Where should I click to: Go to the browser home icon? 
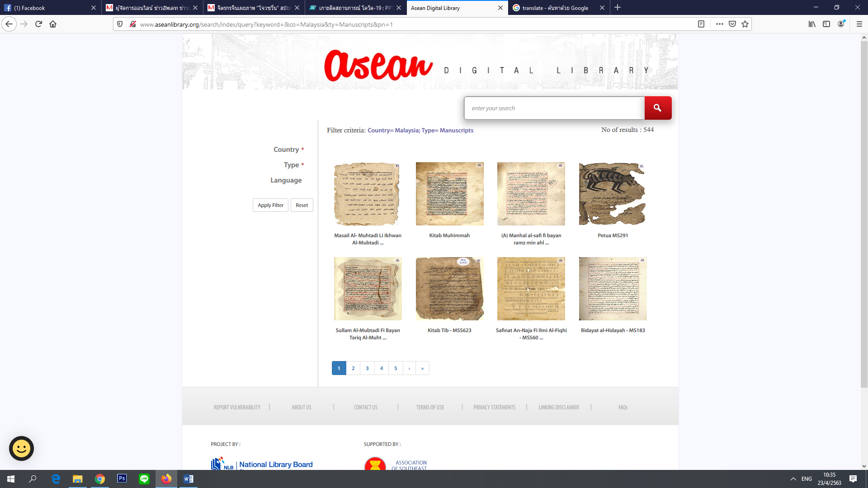coord(53,24)
